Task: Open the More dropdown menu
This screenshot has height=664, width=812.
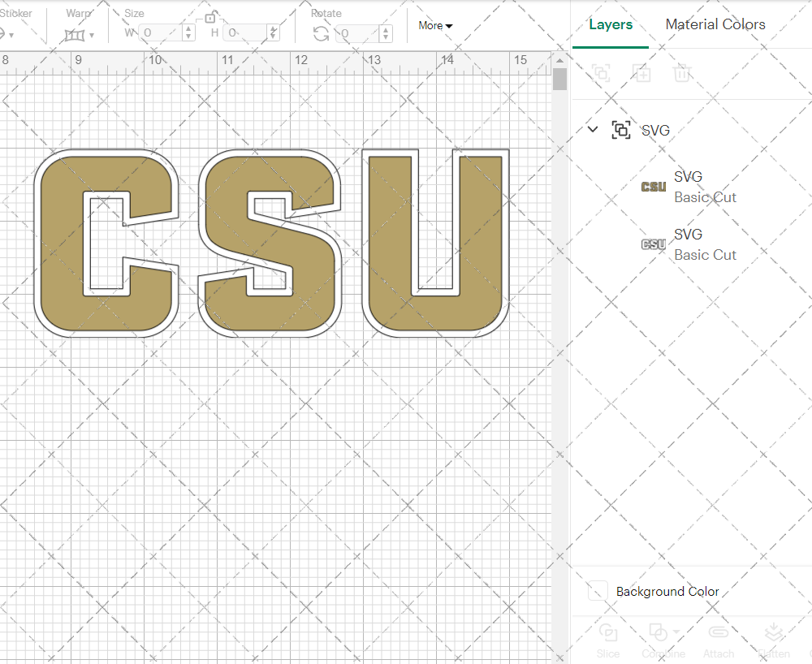Action: pyautogui.click(x=435, y=25)
